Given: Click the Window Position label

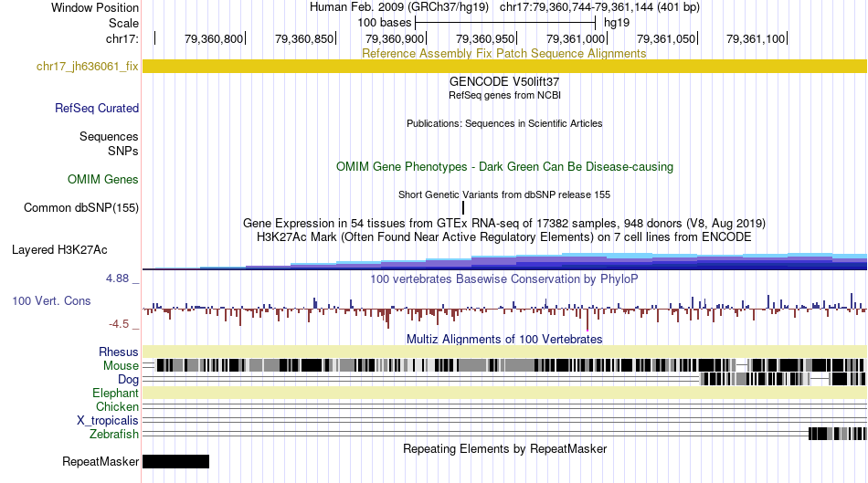Looking at the screenshot, I should 95,7.
